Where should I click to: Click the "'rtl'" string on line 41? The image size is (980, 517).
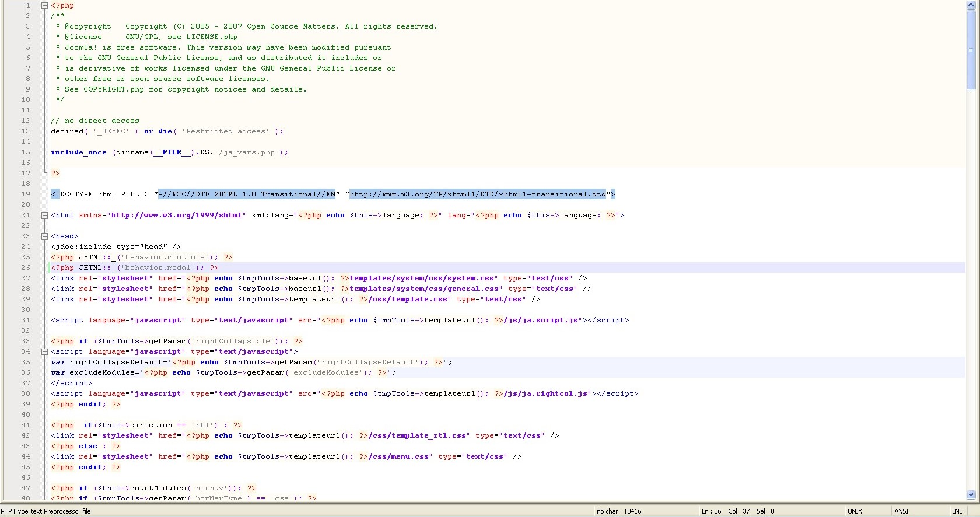pyautogui.click(x=202, y=425)
